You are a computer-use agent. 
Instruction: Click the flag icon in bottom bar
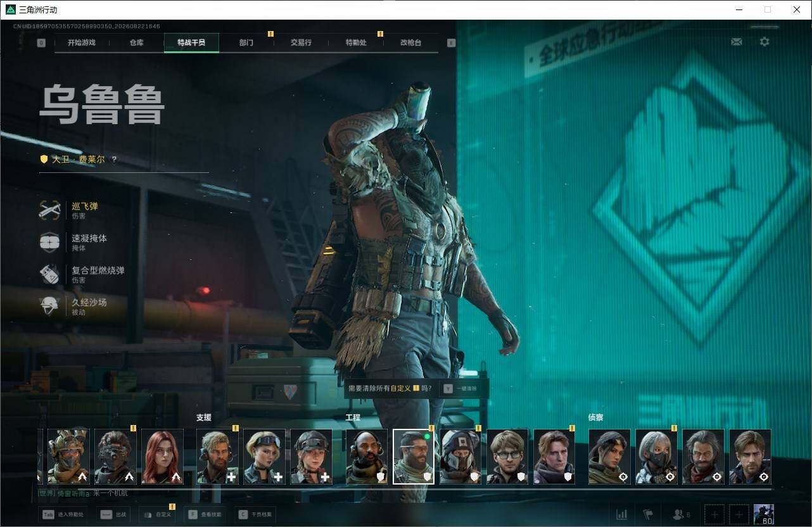click(x=648, y=514)
